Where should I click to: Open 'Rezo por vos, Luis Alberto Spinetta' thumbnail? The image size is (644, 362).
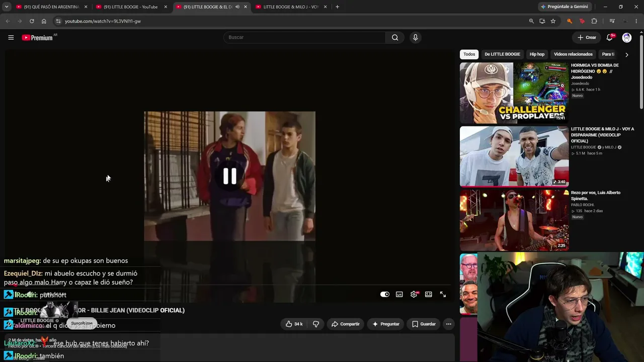coord(514,220)
